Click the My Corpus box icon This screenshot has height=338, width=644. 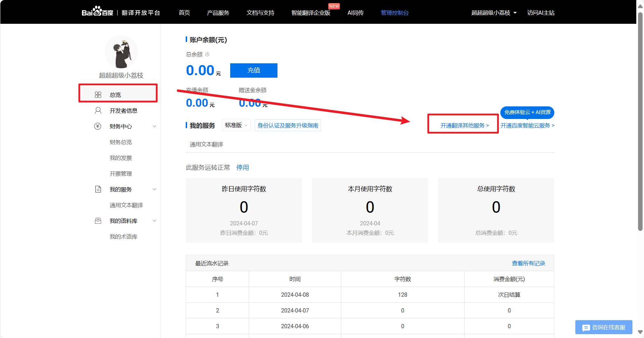point(98,221)
